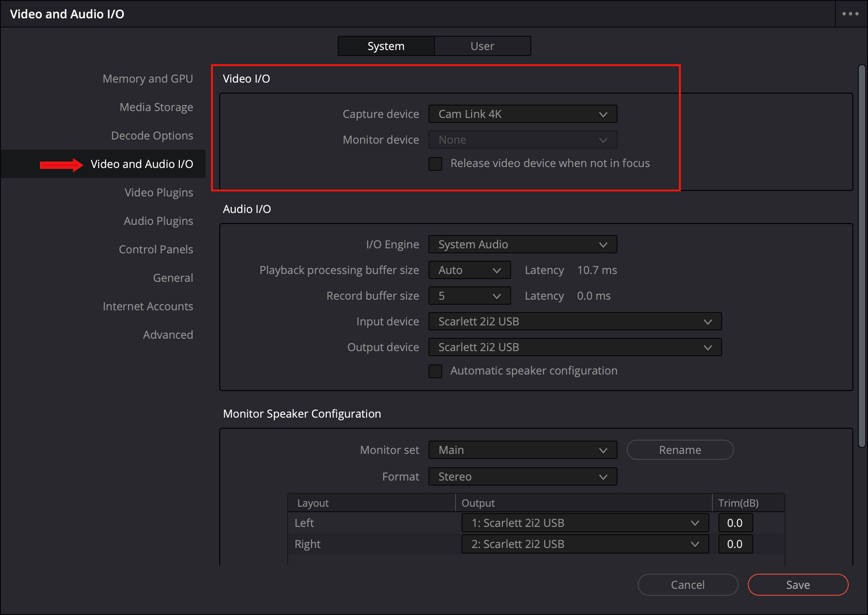
Task: Open Playback processing buffer size dropdown
Action: coord(469,270)
